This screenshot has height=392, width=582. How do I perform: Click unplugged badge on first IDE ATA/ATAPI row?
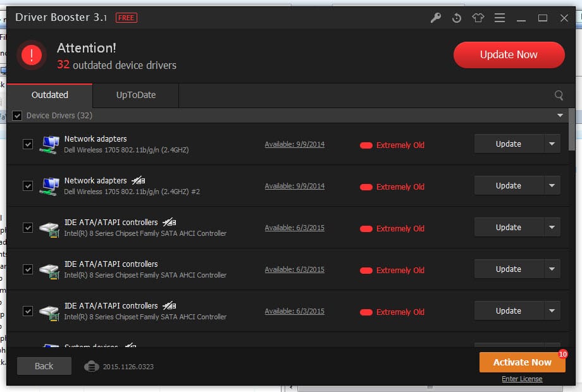(170, 222)
